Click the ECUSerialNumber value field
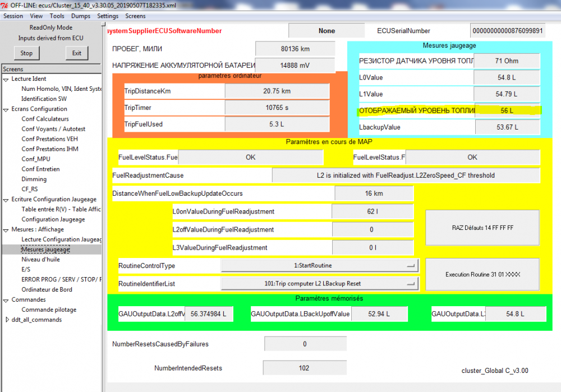The height and width of the screenshot is (392, 561). pyautogui.click(x=507, y=31)
